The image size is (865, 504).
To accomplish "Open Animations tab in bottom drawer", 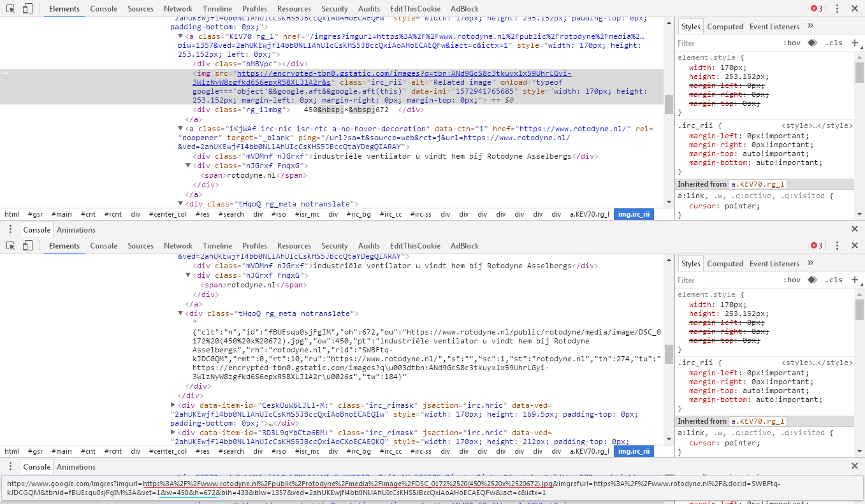I will click(x=76, y=466).
